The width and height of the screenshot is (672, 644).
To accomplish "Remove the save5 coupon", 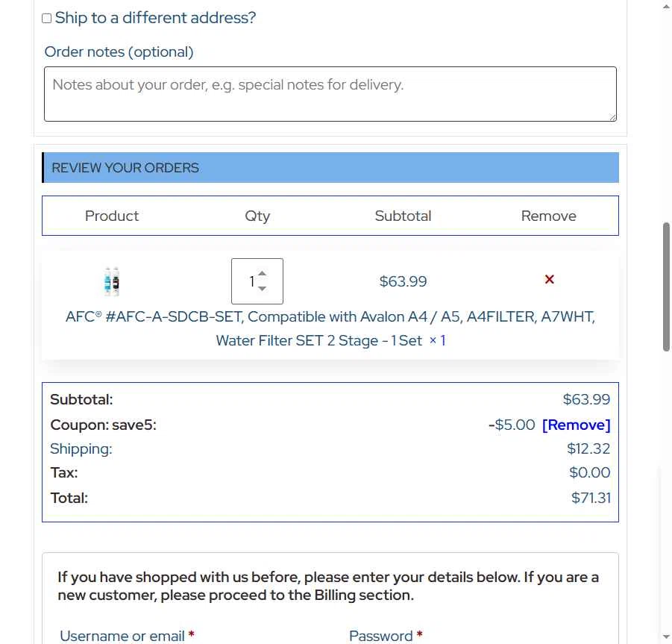I will (x=576, y=425).
